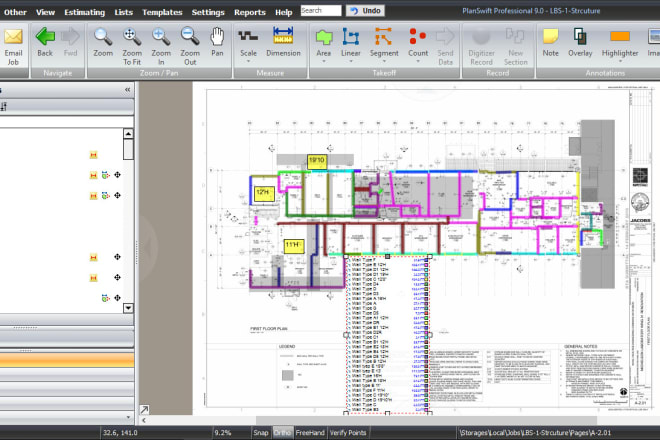Click the grayed Fwd arrow icon
The image size is (660, 440).
coord(70,37)
